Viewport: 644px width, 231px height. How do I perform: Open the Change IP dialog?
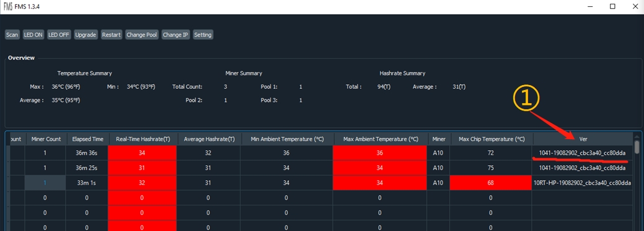click(x=175, y=35)
